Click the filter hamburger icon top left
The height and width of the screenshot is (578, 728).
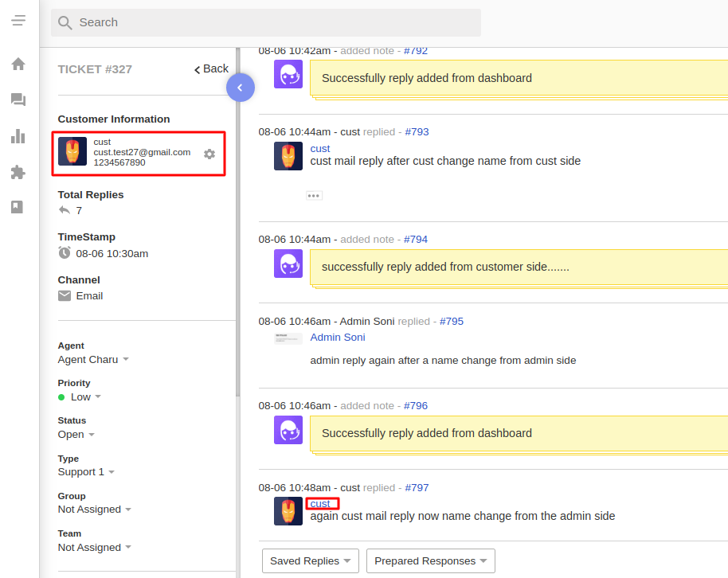point(18,20)
